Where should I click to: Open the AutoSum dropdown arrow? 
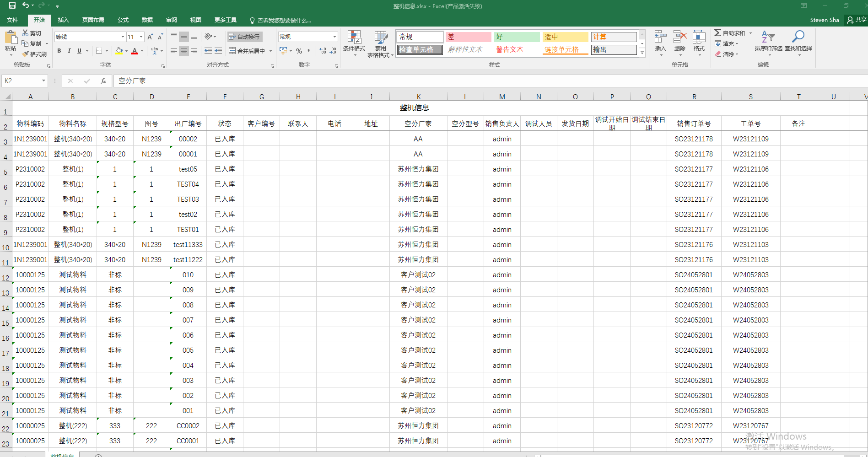(x=750, y=33)
